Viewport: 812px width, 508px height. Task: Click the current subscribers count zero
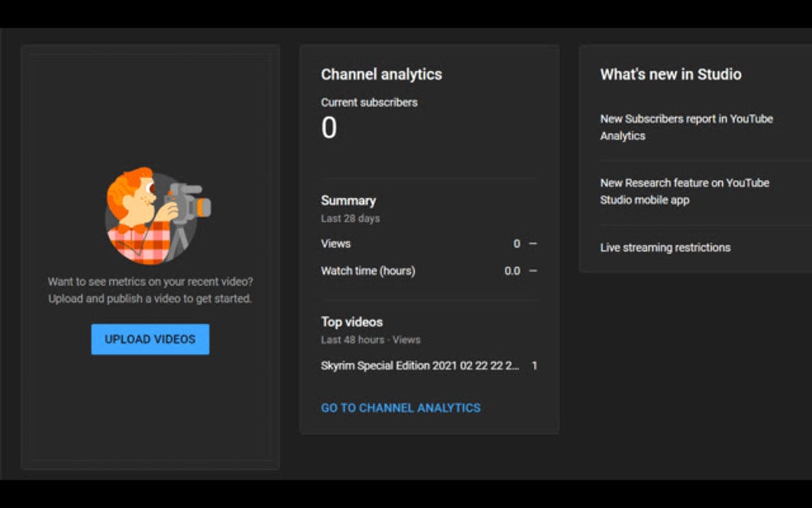pyautogui.click(x=327, y=127)
